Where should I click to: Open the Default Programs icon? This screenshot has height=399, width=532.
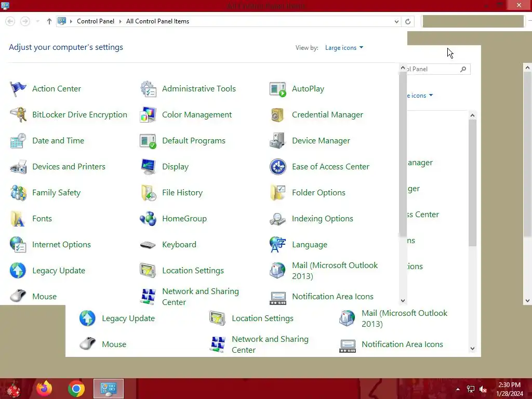coord(148,141)
